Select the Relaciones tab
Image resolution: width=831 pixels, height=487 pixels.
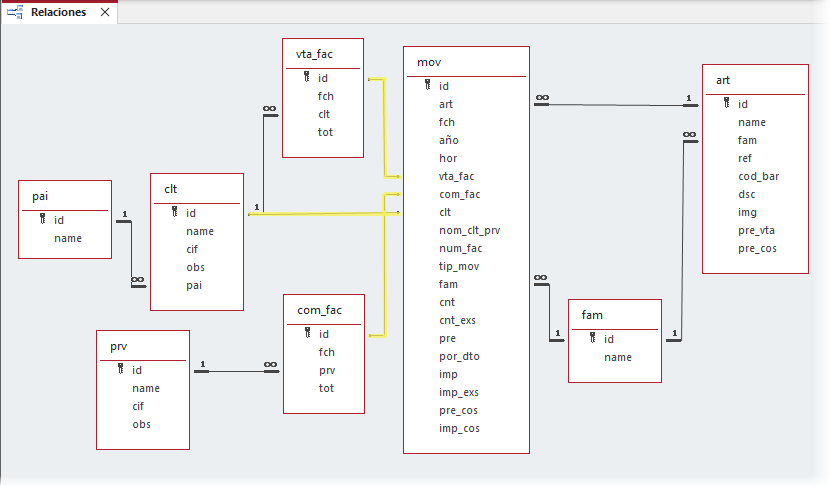(57, 13)
